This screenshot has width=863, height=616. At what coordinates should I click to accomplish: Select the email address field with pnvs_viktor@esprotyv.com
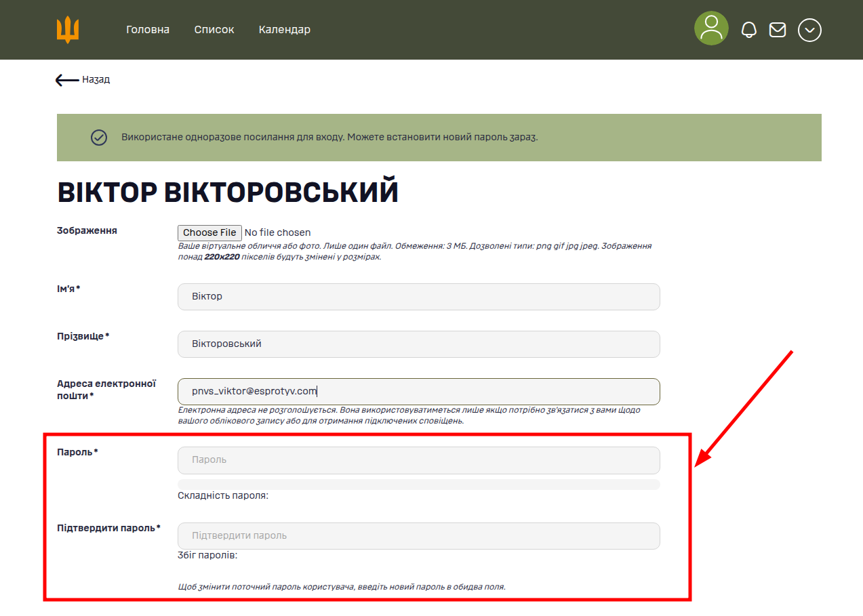point(418,391)
